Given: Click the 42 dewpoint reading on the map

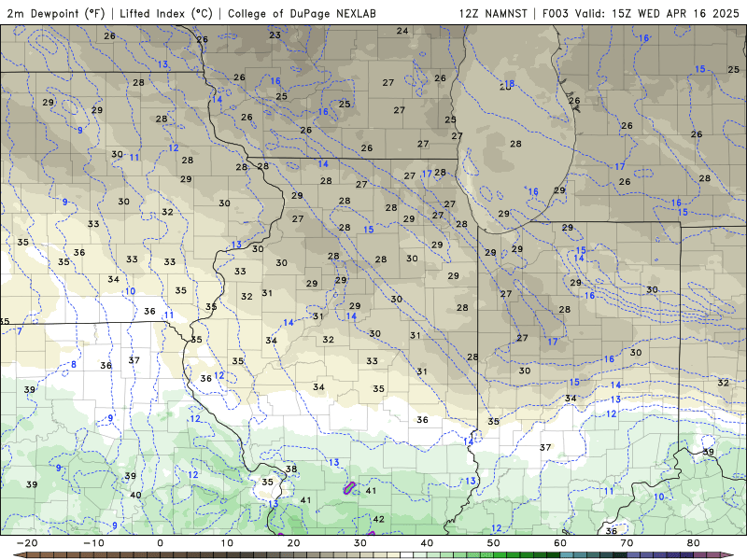Looking at the screenshot, I should click(379, 519).
